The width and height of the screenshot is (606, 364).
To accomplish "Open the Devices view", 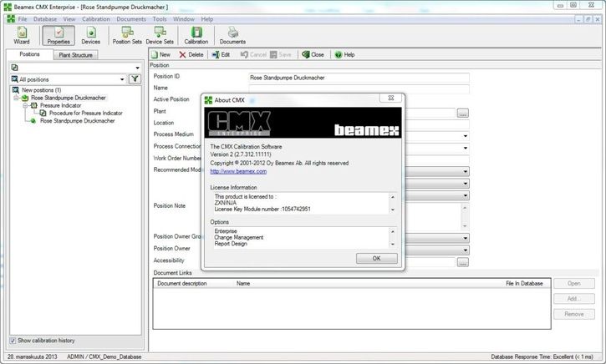I will 91,36.
